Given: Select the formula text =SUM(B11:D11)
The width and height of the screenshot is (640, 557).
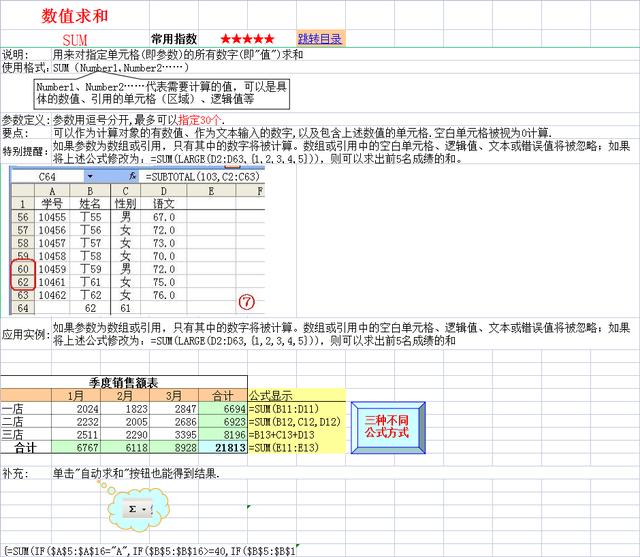Looking at the screenshot, I should point(284,409).
